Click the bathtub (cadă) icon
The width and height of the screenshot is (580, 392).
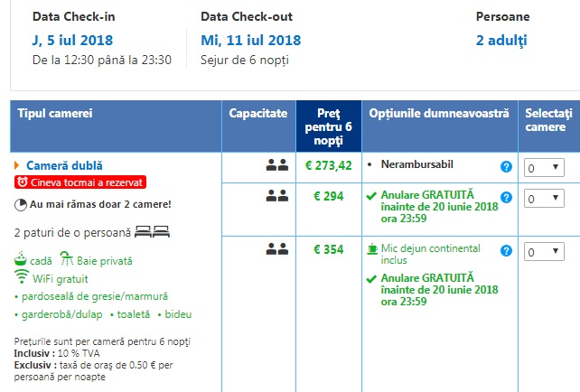(x=21, y=259)
